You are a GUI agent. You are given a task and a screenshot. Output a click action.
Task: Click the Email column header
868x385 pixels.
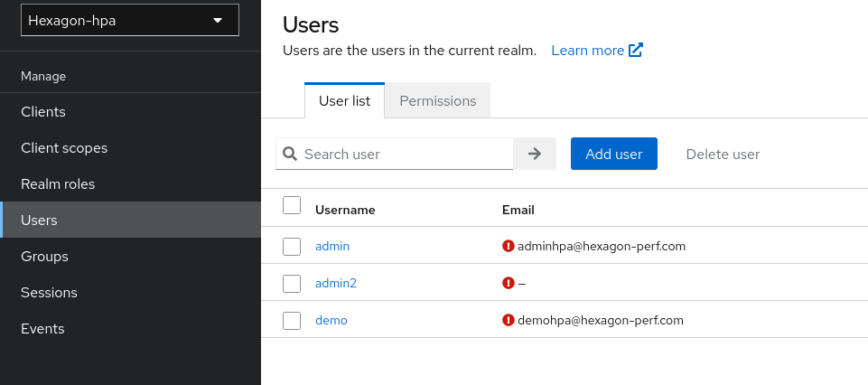coord(518,210)
